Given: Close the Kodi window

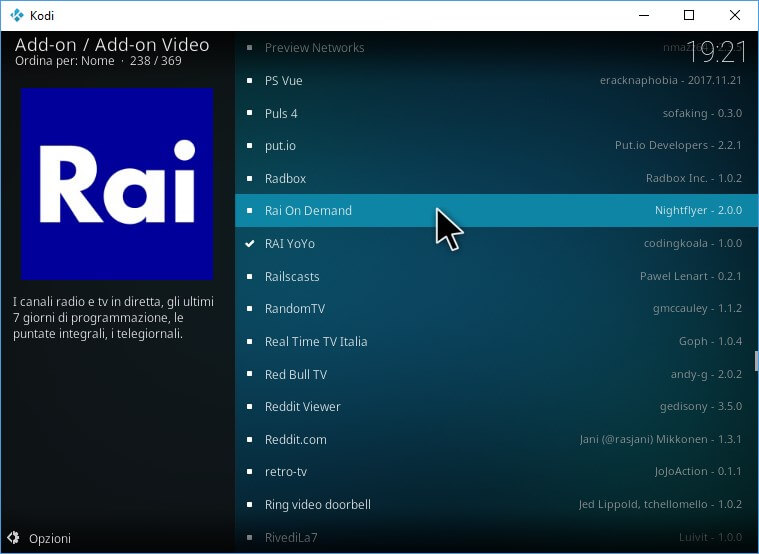Looking at the screenshot, I should [734, 15].
